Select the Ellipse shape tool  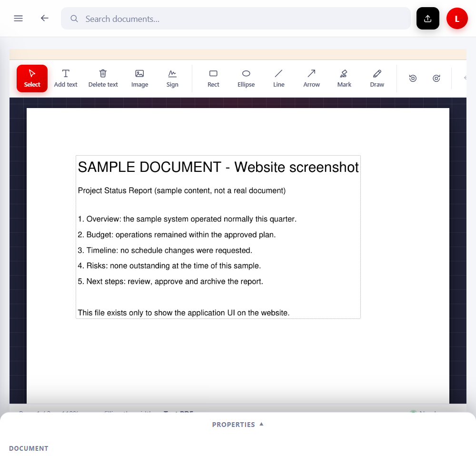pos(246,79)
